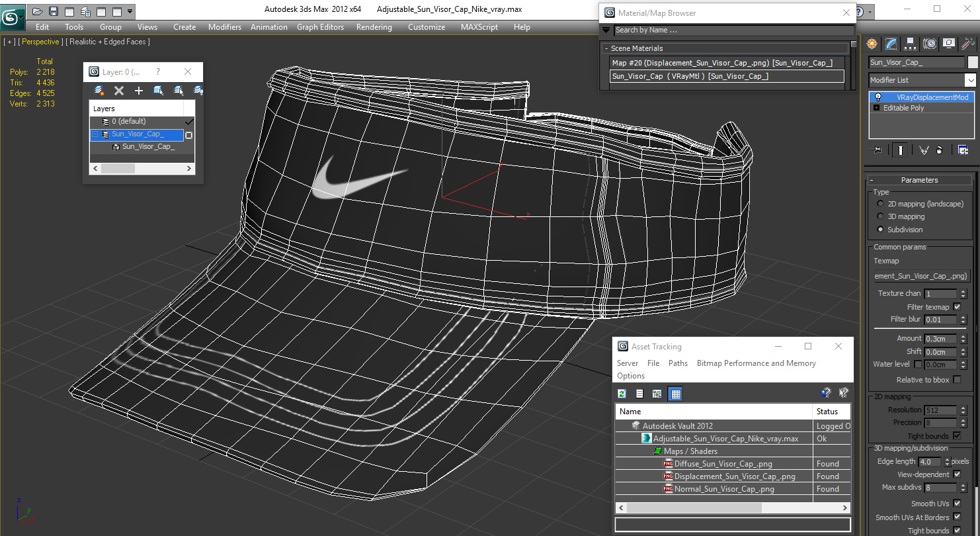
Task: Toggle Smooth UVs checkbox
Action: [956, 504]
